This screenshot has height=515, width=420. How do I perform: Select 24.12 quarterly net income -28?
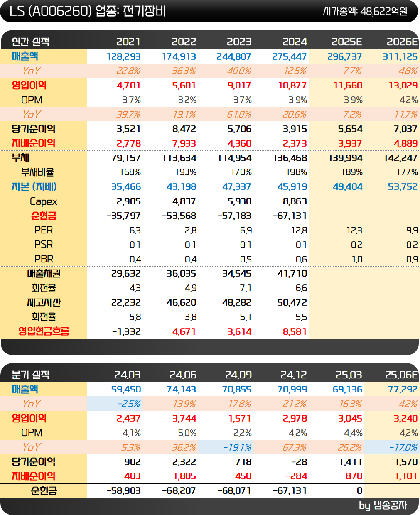click(299, 462)
